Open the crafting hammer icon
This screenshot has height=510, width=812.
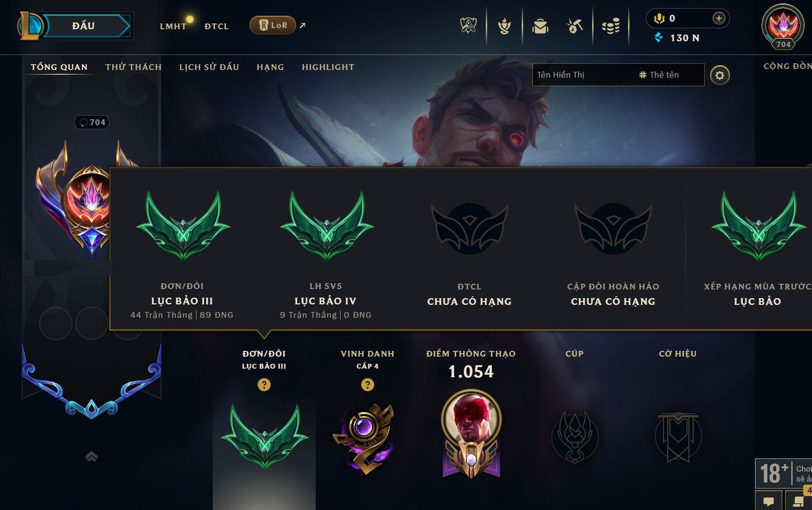575,26
